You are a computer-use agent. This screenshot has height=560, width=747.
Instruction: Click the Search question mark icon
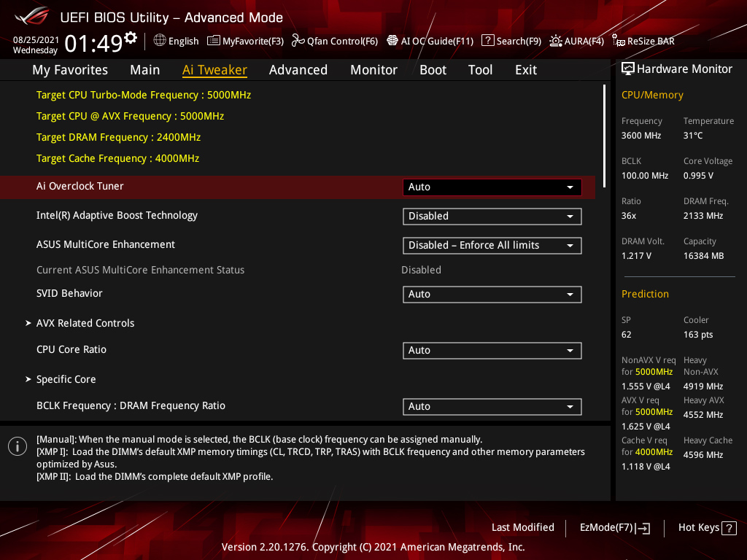pos(488,41)
